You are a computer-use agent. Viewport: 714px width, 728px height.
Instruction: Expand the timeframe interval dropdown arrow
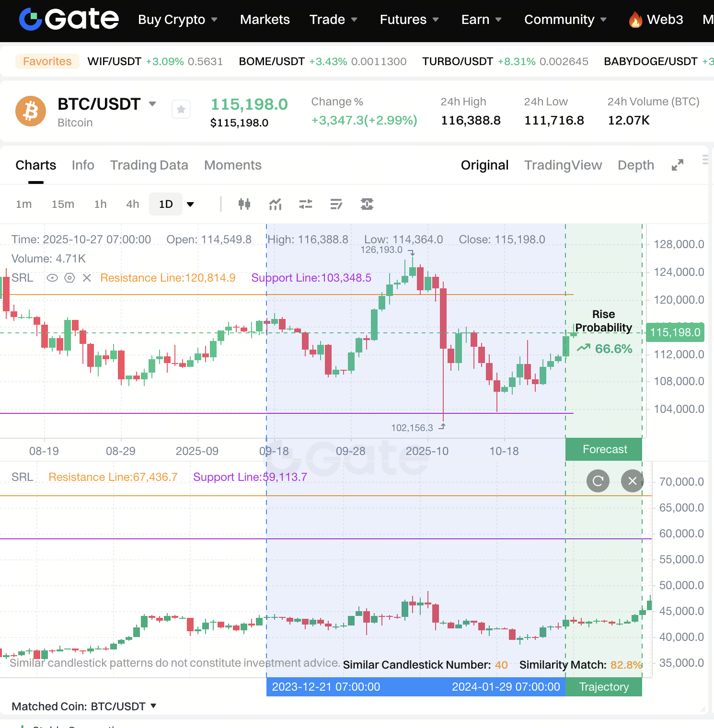(190, 205)
